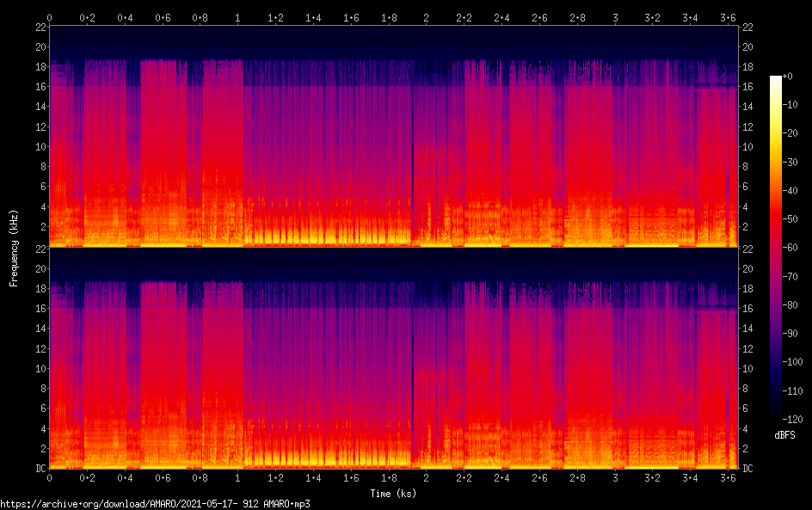Click the "-30" color scale label
Screen dimensions: 812x510
(790, 162)
